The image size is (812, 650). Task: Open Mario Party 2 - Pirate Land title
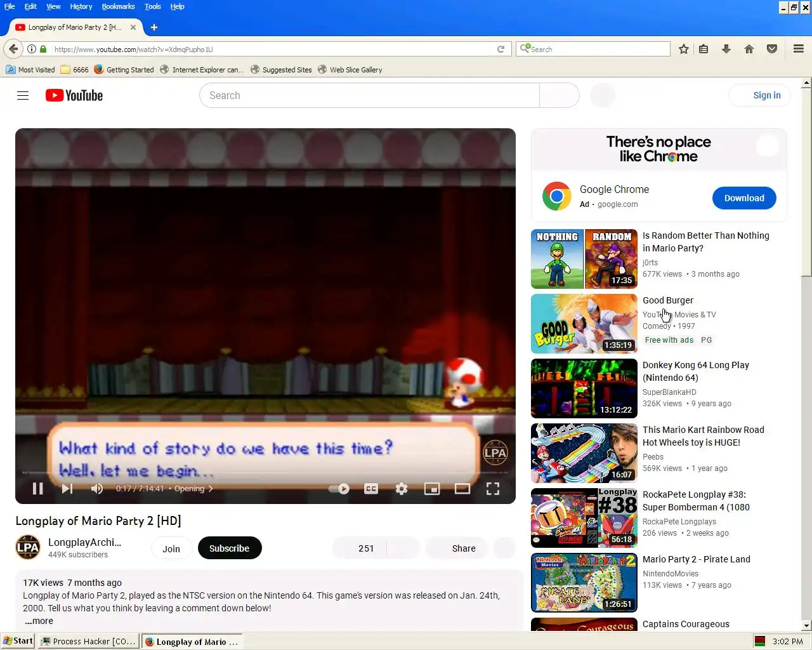click(x=697, y=559)
